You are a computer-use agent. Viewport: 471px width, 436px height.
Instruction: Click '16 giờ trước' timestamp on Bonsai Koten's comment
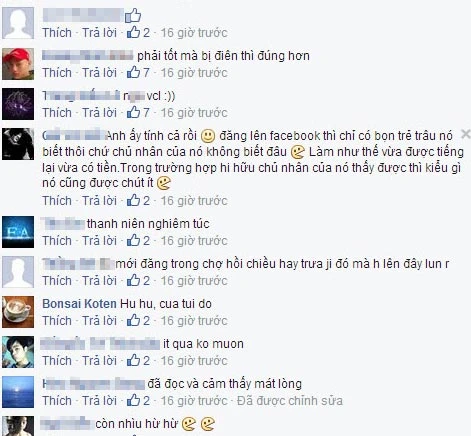coord(194,321)
